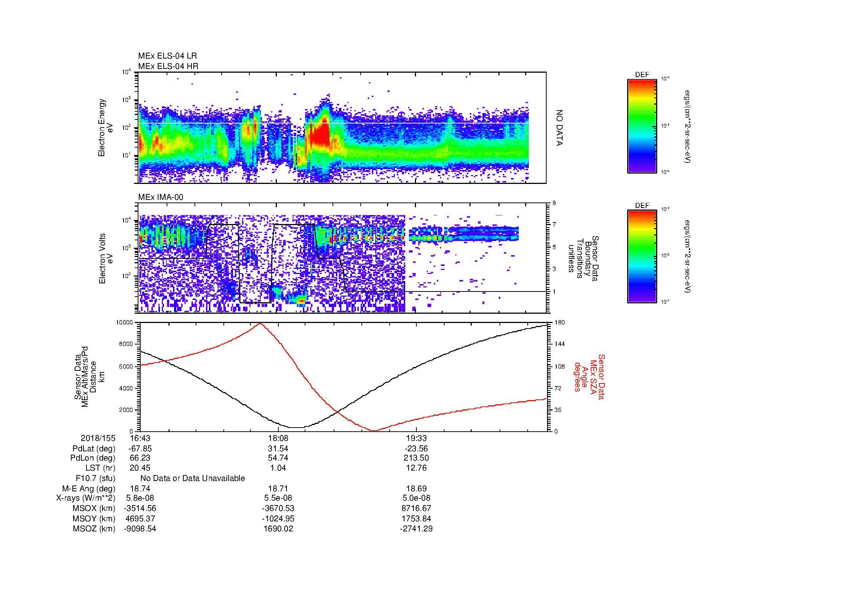The height and width of the screenshot is (613, 868).
Task: Click the date label '2018/155'
Action: [98, 438]
